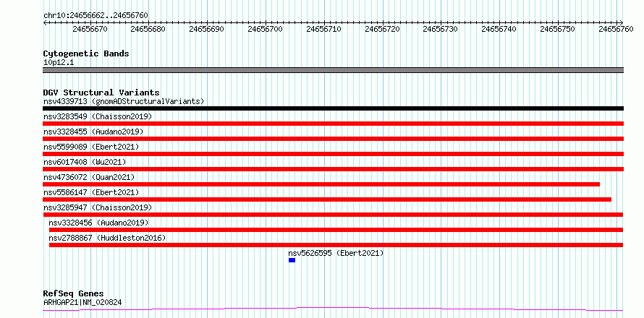Click the nsv3328455 (Audano2019) label
This screenshot has width=644, height=318.
point(93,132)
